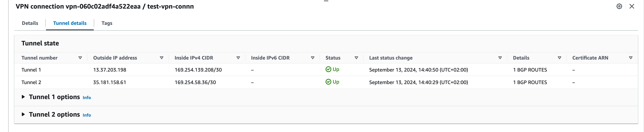Open the sort control on Inside IPv4 CIDR column
This screenshot has width=644, height=132.
[238, 58]
